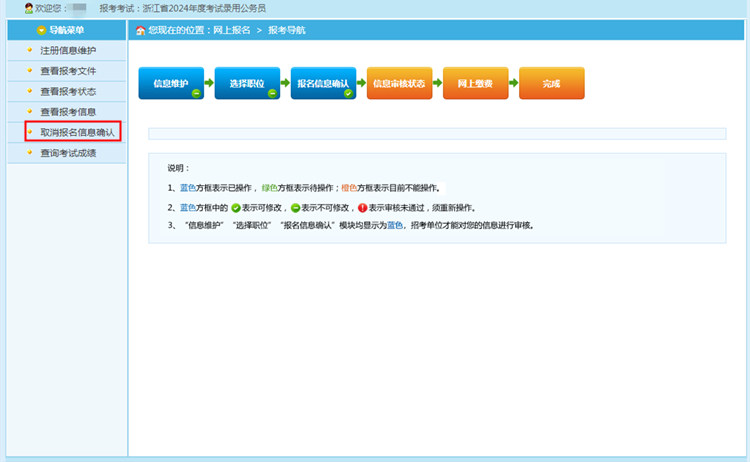Click yellow bullet next to 查询考试成绩
Viewport: 750px width, 462px height.
coord(30,152)
